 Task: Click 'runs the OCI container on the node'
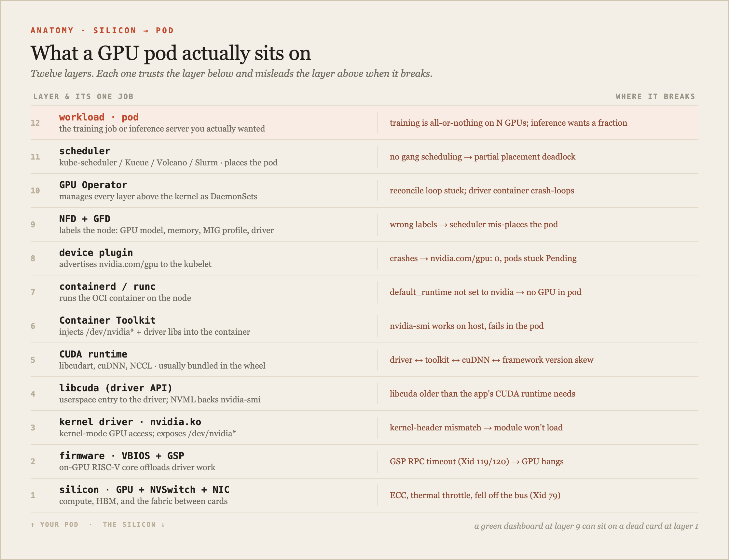click(x=125, y=298)
